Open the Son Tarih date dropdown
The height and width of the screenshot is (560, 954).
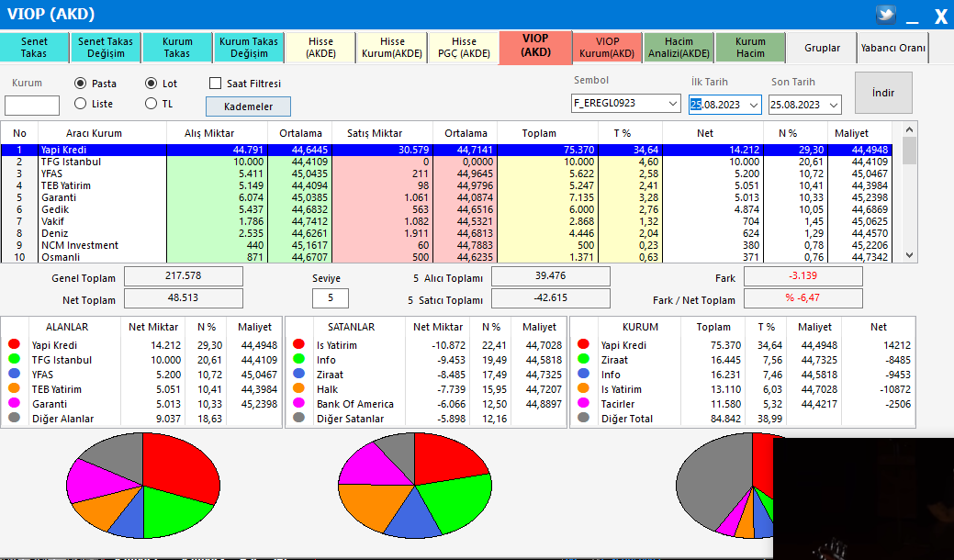[x=834, y=105]
